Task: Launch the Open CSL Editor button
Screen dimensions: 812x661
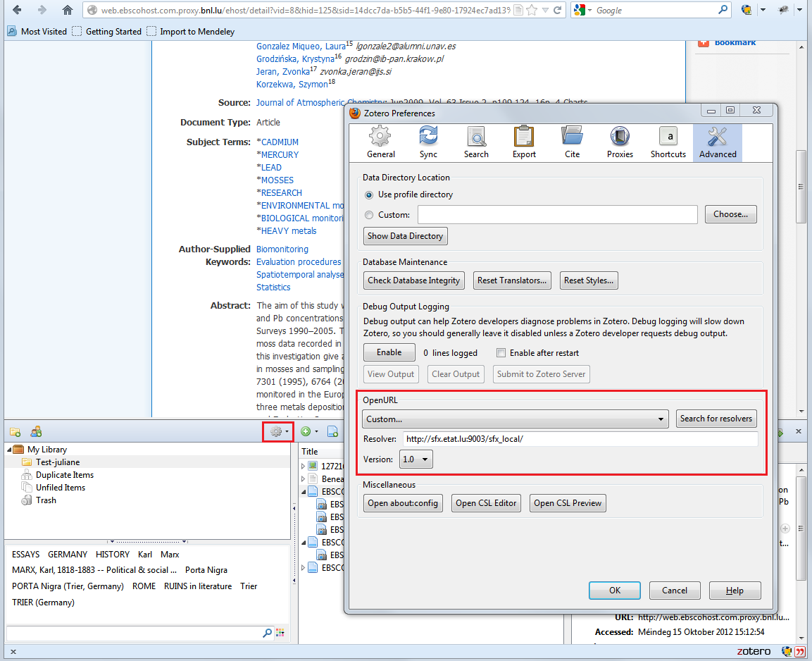Action: click(486, 503)
